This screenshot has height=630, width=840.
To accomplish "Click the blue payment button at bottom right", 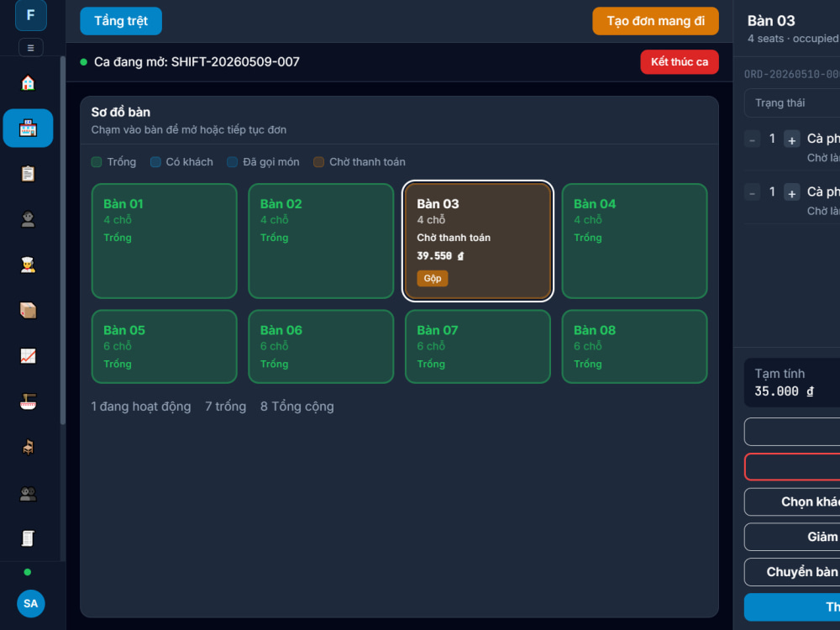I will (x=792, y=607).
